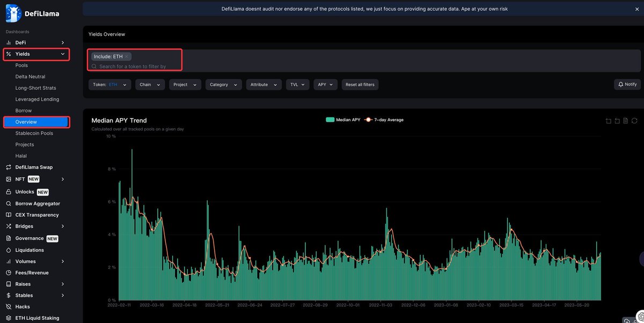Image resolution: width=644 pixels, height=323 pixels.
Task: Click the DefiLlama llama logo
Action: point(13,13)
